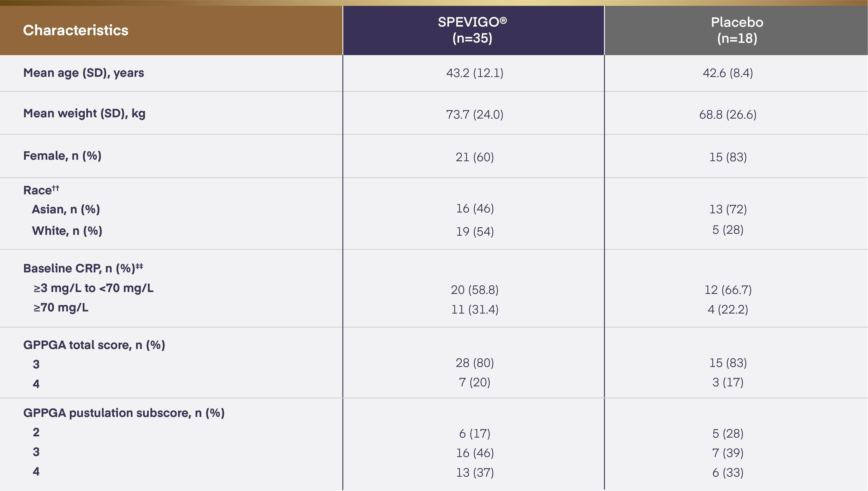This screenshot has height=491, width=868.
Task: Click the Mean weight (SD), kg label
Action: (x=84, y=114)
